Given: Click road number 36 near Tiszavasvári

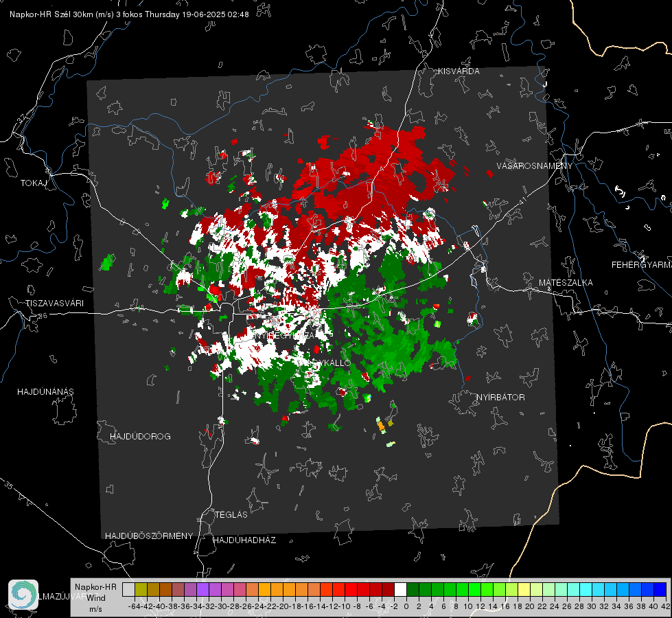Looking at the screenshot, I should (43, 316).
